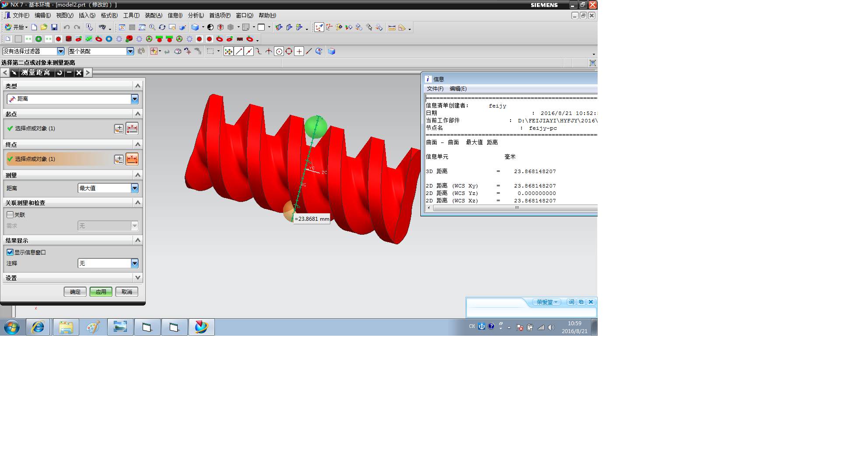Screen dimensions: 868x452
Task: Click the 取消 button
Action: 127,292
